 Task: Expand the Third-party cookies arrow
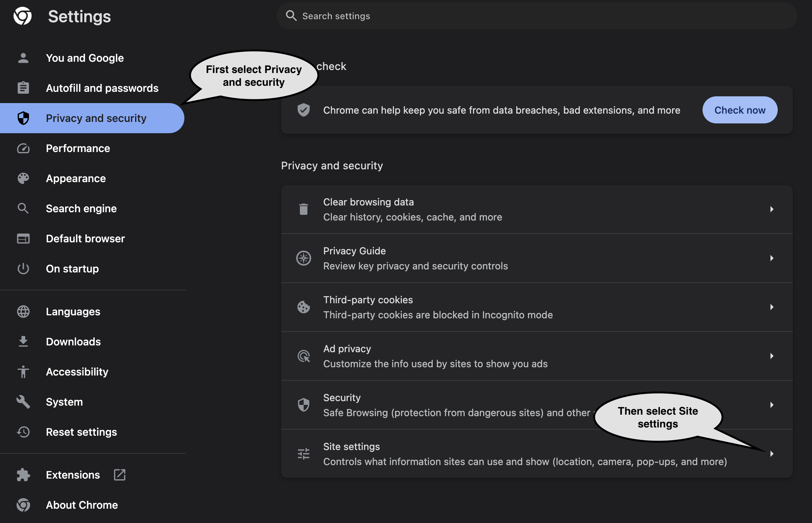771,307
